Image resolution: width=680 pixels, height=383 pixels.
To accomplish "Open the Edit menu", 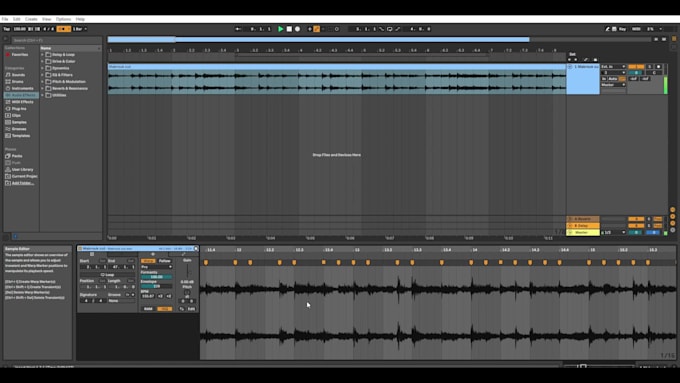I will tap(16, 19).
